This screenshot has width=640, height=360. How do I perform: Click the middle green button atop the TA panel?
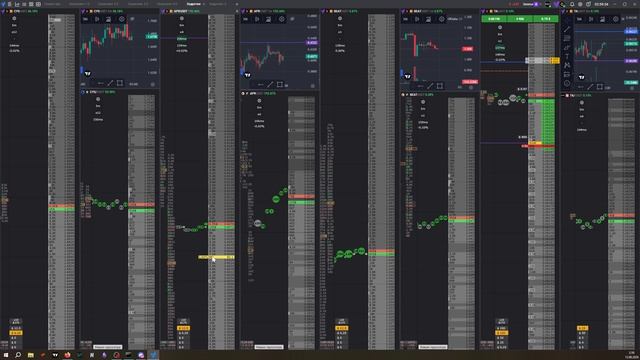coord(520,19)
